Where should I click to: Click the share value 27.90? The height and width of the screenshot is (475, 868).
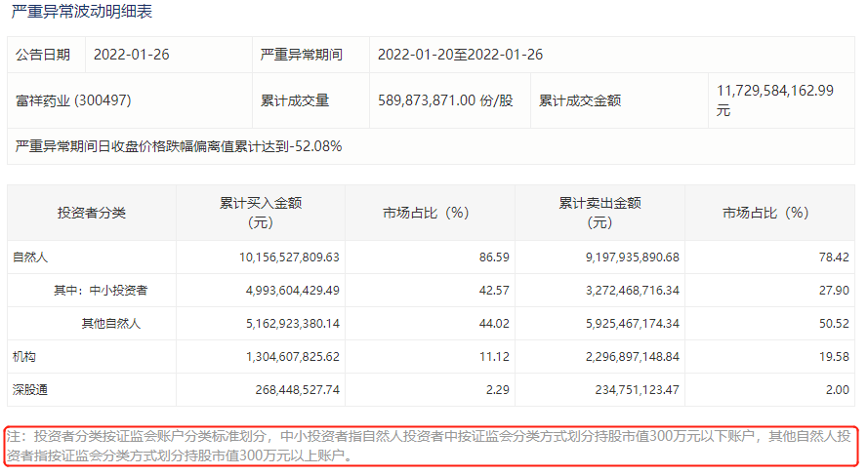click(x=834, y=291)
